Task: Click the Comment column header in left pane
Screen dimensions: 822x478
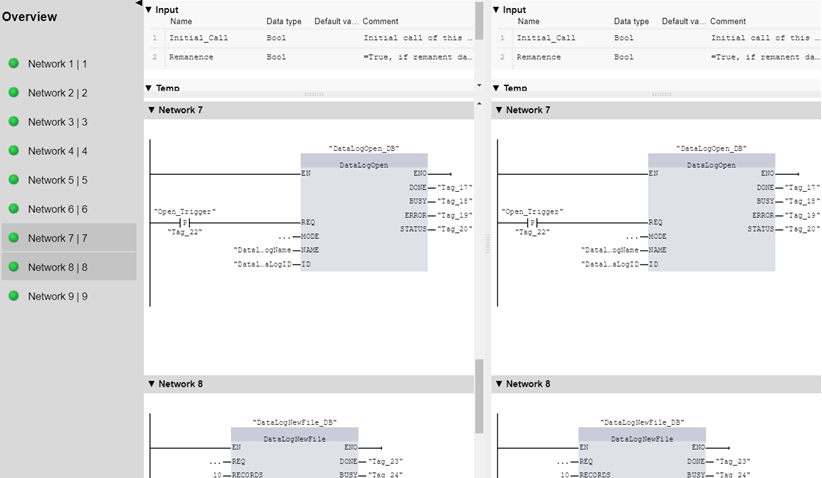Action: 380,21
